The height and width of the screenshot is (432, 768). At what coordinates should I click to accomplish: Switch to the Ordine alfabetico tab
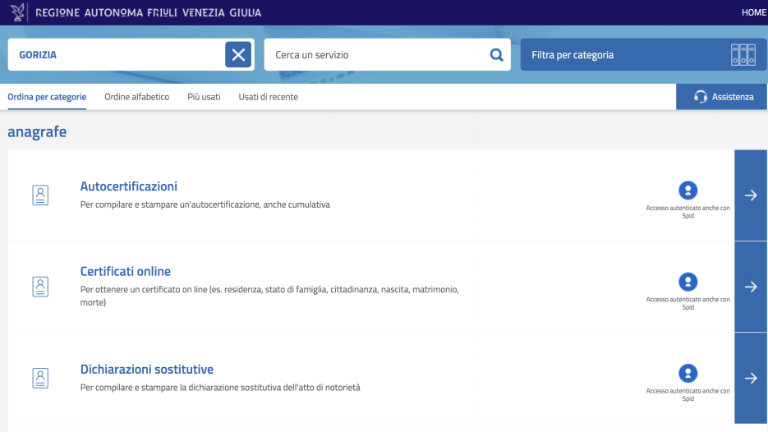[137, 97]
